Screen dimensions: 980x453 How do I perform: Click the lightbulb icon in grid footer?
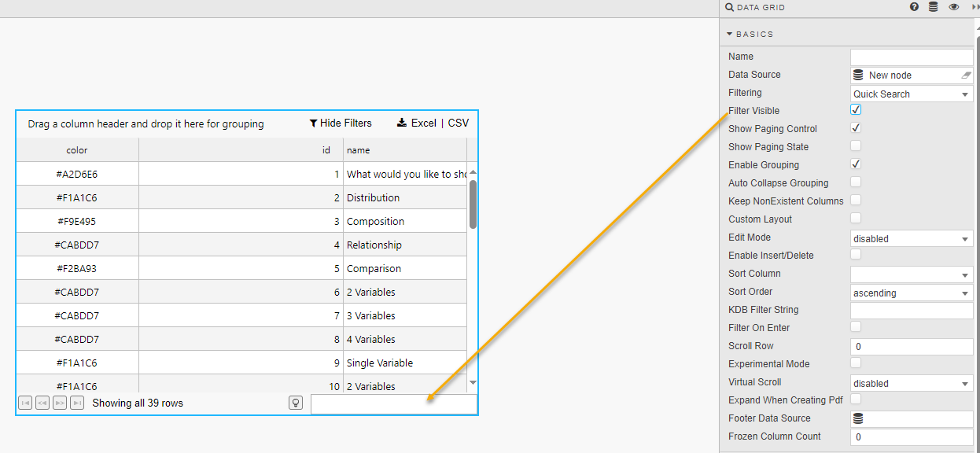pos(296,403)
